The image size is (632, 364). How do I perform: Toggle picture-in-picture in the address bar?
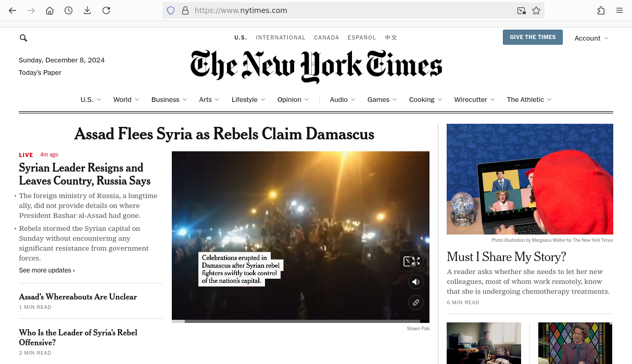tap(521, 10)
